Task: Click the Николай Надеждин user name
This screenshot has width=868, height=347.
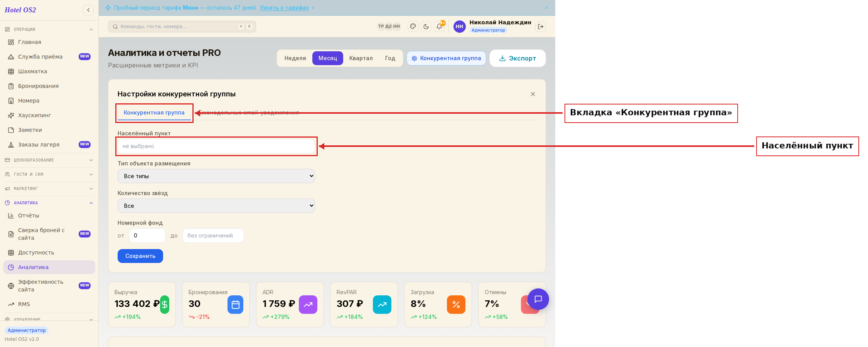Action: pos(500,22)
